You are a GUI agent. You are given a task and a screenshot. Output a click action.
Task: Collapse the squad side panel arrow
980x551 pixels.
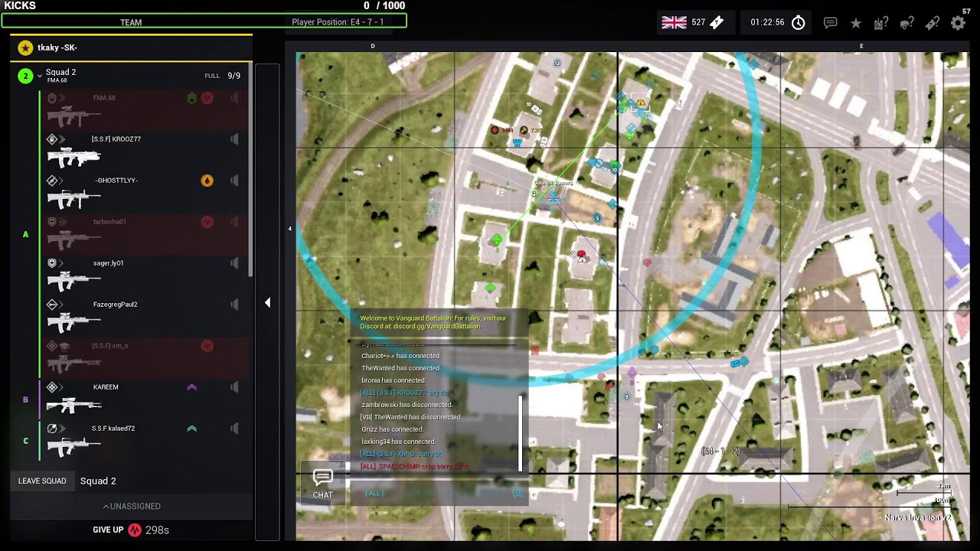pyautogui.click(x=267, y=303)
